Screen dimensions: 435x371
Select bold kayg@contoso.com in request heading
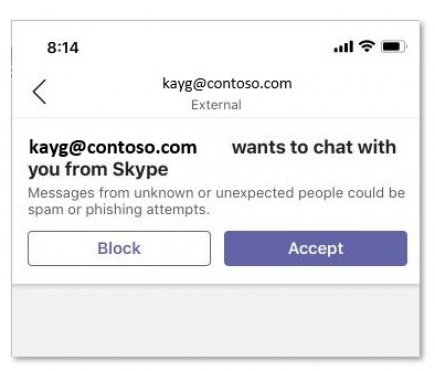click(113, 148)
